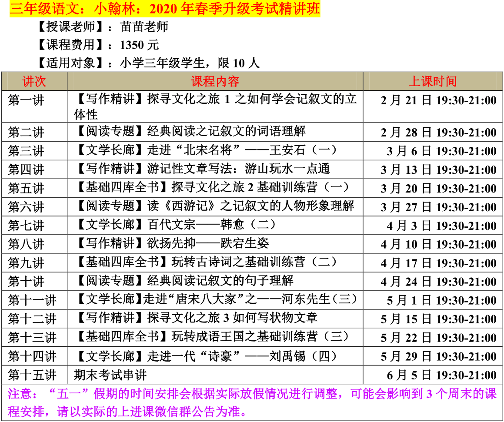Viewport: 504px width, 422px height.
Task: Click the 课程内容 column header
Action: tap(215, 81)
